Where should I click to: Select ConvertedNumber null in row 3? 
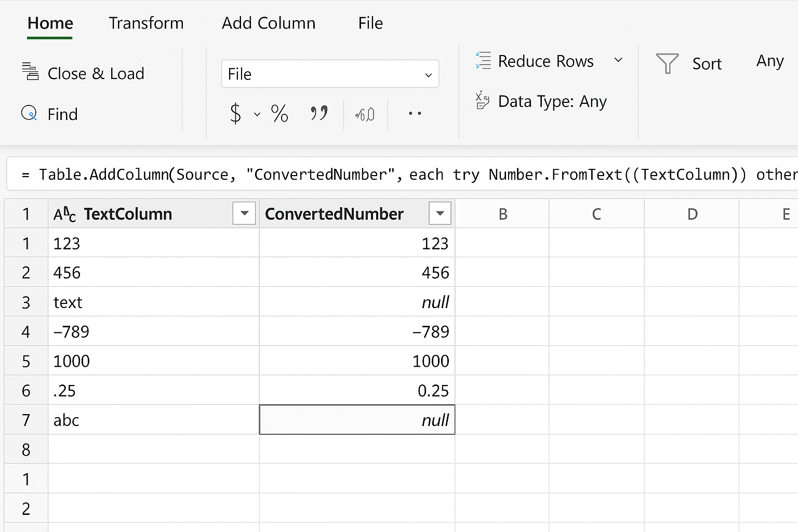[x=357, y=302]
